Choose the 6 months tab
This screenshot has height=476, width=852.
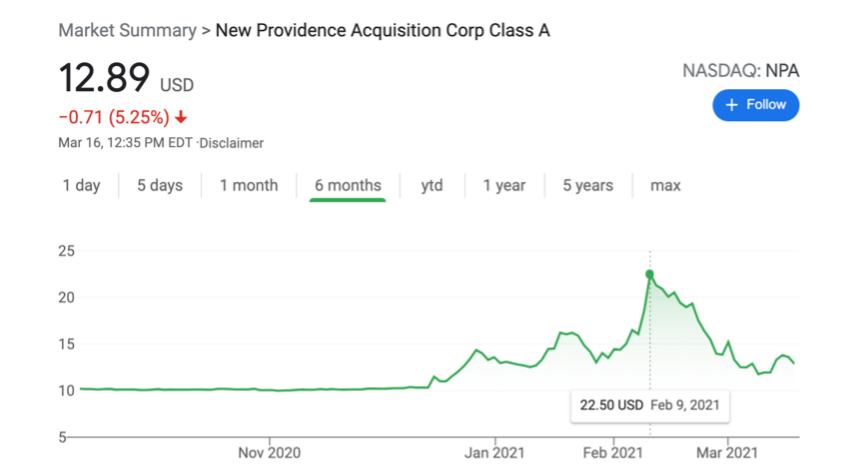[347, 185]
